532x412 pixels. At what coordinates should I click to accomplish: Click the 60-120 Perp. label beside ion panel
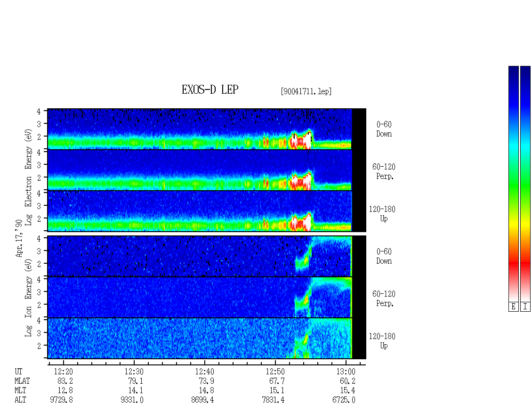pos(384,299)
